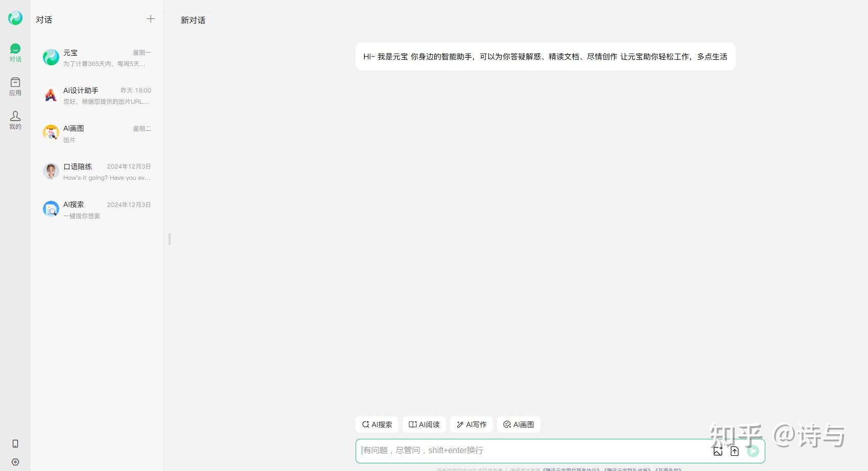
Task: Click the 元宝 conversation avatar
Action: [51, 57]
